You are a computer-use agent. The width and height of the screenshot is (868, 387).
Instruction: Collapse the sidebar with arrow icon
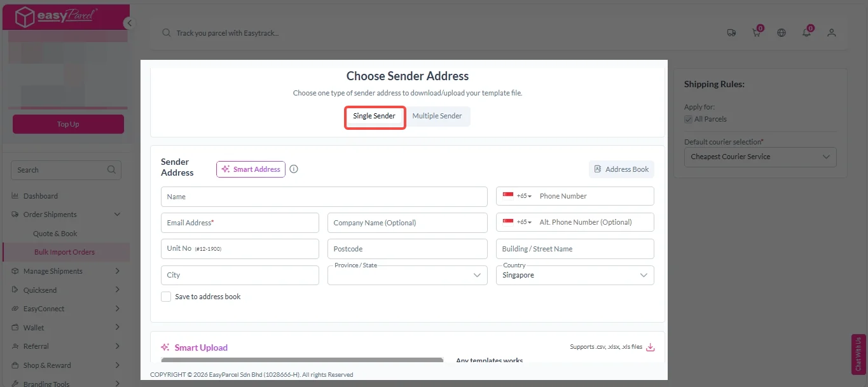pyautogui.click(x=129, y=23)
